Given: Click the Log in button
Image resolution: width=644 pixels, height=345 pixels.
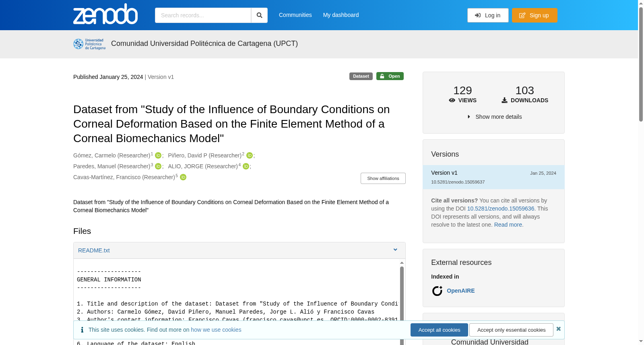Looking at the screenshot, I should pos(488,15).
